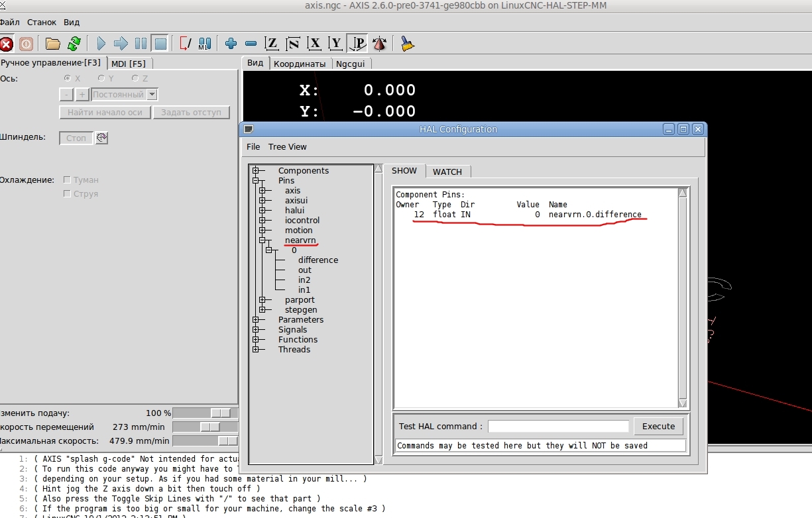Viewport: 812px width, 518px height.
Task: Toggle optional pause M1 icon
Action: point(204,44)
